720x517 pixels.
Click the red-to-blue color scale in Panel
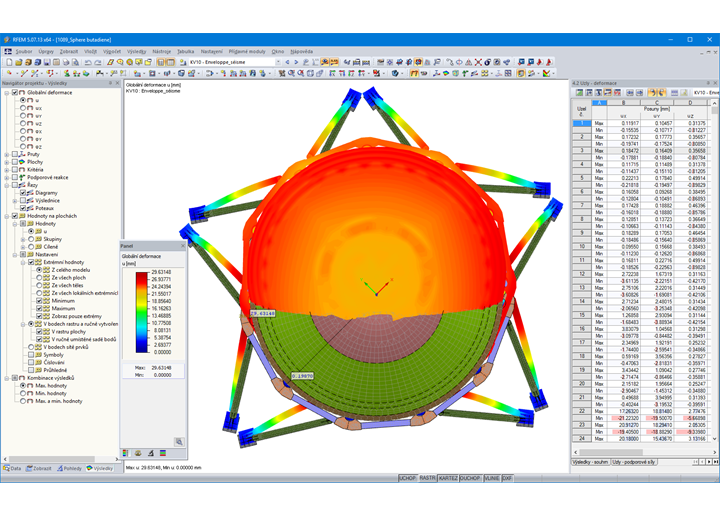click(141, 312)
